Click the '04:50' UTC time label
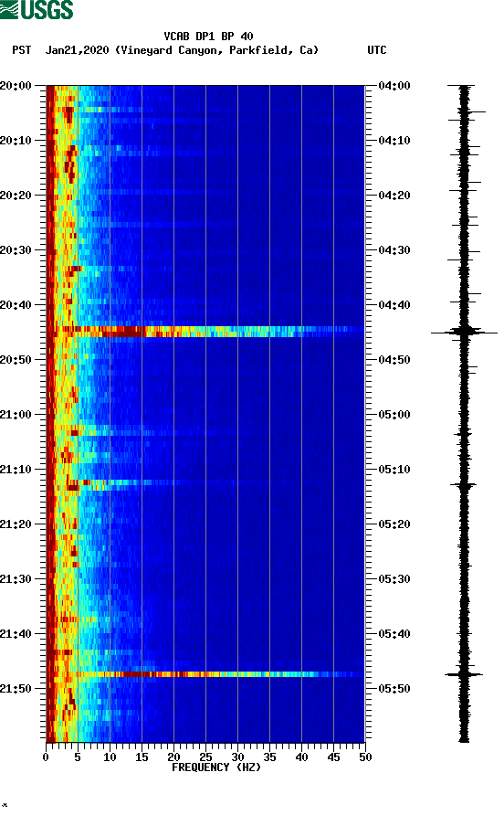This screenshot has height=815, width=504. (394, 360)
